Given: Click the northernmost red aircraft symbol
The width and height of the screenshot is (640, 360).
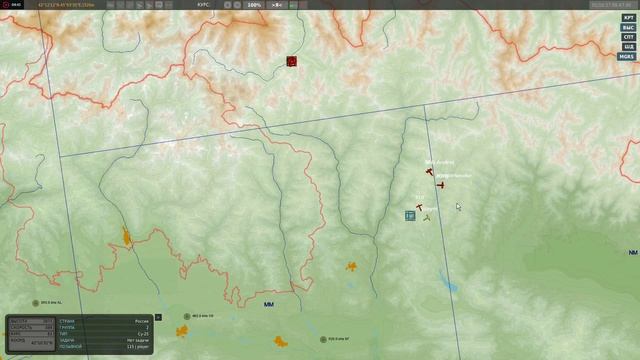Looking at the screenshot, I should click(x=429, y=172).
